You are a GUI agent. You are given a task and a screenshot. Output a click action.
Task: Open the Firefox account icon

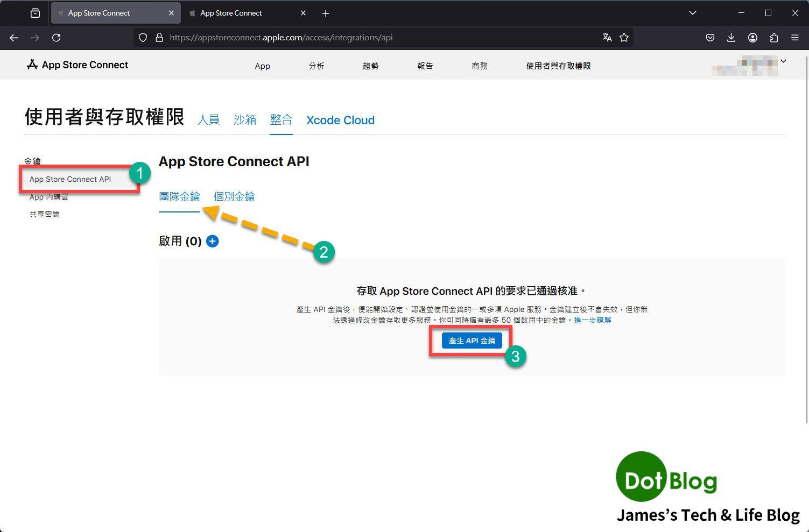coord(752,38)
